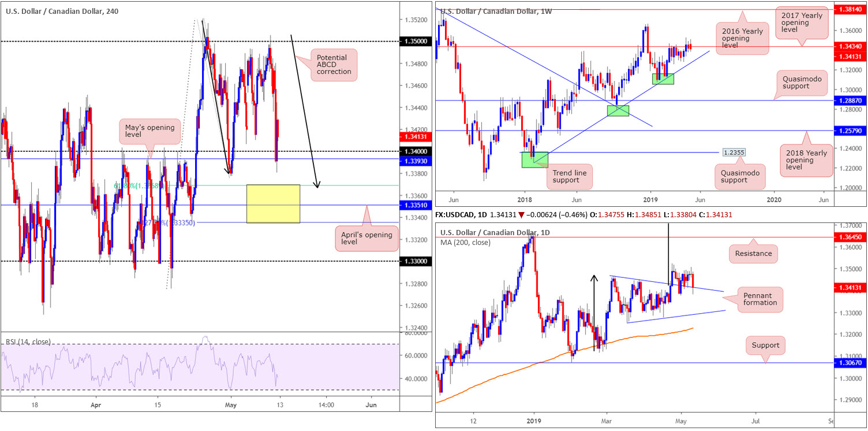Click the 'Mar' date label on daily axis
This screenshot has width=868, height=431.
point(607,422)
